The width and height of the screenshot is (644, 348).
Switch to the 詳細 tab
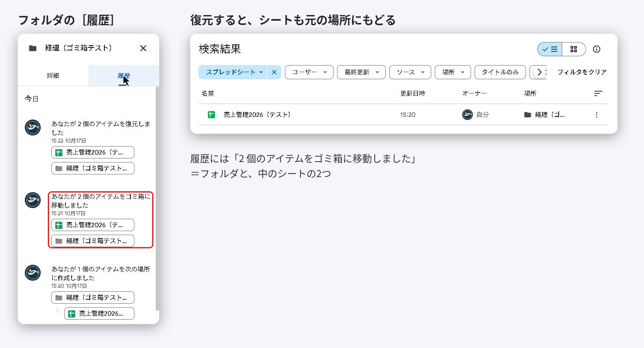click(53, 76)
